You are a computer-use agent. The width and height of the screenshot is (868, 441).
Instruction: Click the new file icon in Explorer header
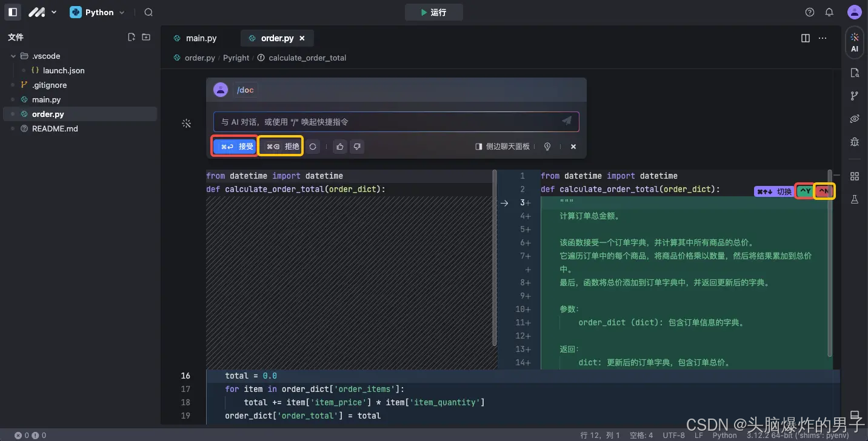[132, 36]
